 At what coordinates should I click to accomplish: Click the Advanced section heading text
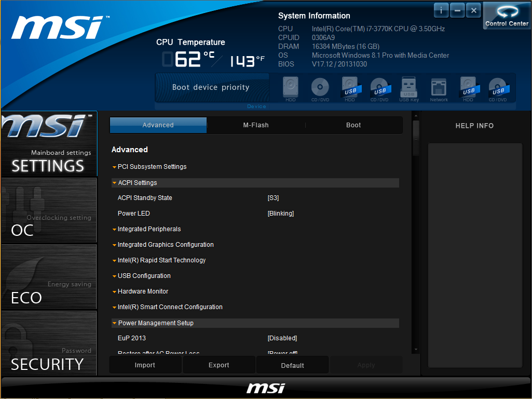130,150
